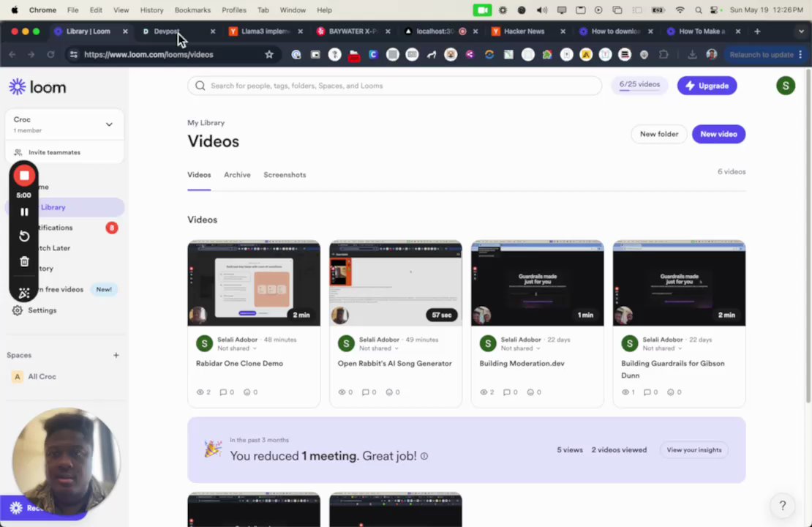Click views eye icon on Building Guardrails card

click(625, 392)
